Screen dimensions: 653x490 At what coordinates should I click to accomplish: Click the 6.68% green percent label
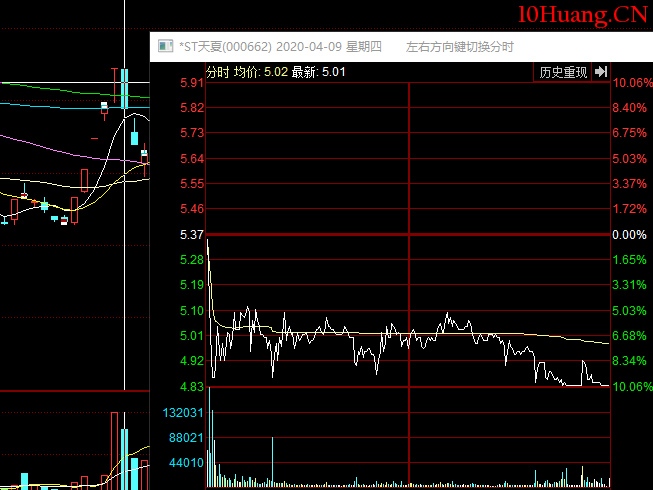coord(629,336)
